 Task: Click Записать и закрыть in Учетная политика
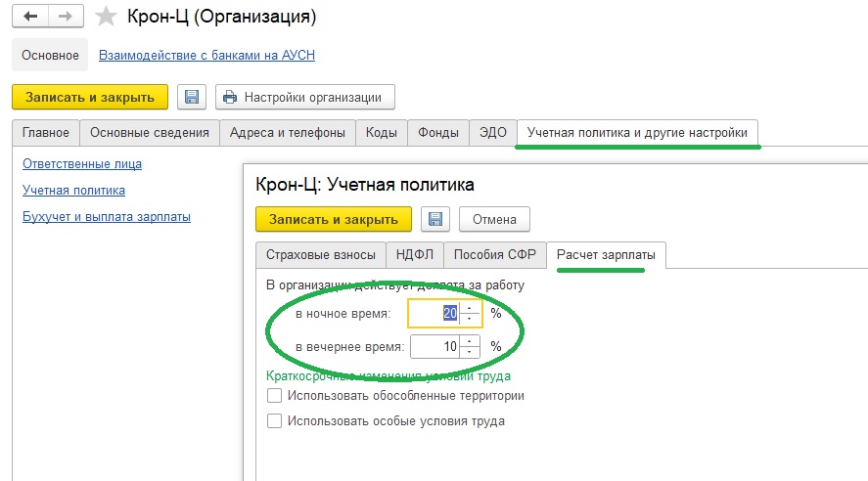[334, 220]
